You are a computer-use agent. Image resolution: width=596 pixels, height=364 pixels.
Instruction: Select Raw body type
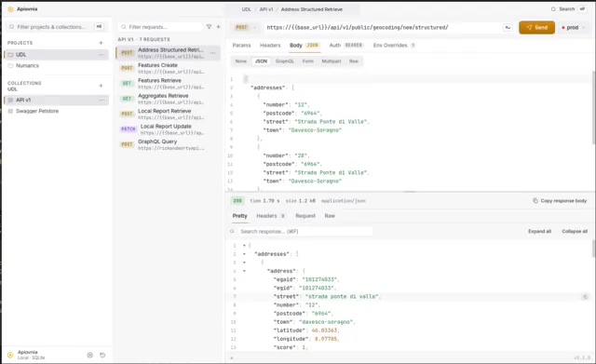[354, 61]
